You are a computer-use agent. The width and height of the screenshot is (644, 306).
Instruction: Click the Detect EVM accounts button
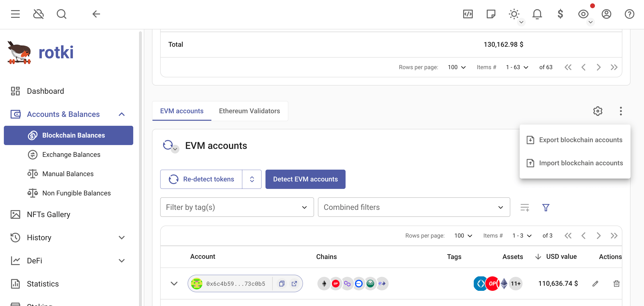coord(305,179)
